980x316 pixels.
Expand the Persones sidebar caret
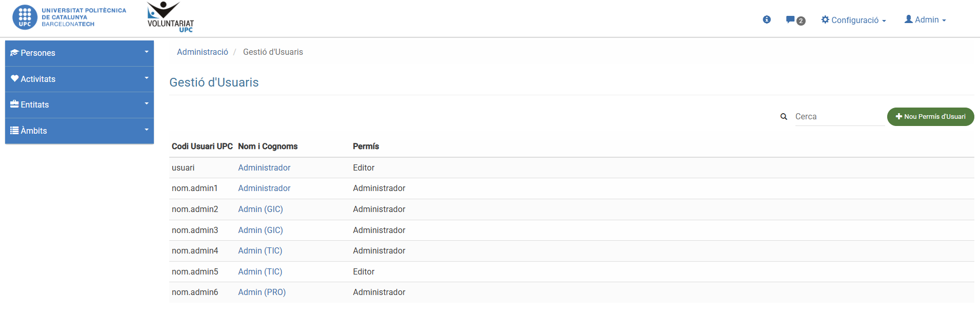click(x=146, y=52)
